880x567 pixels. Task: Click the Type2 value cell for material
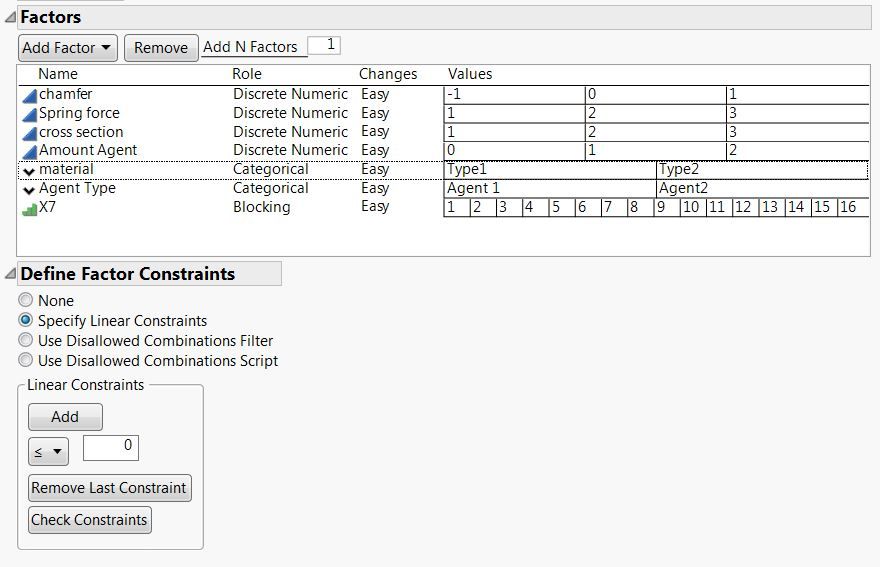click(x=761, y=170)
